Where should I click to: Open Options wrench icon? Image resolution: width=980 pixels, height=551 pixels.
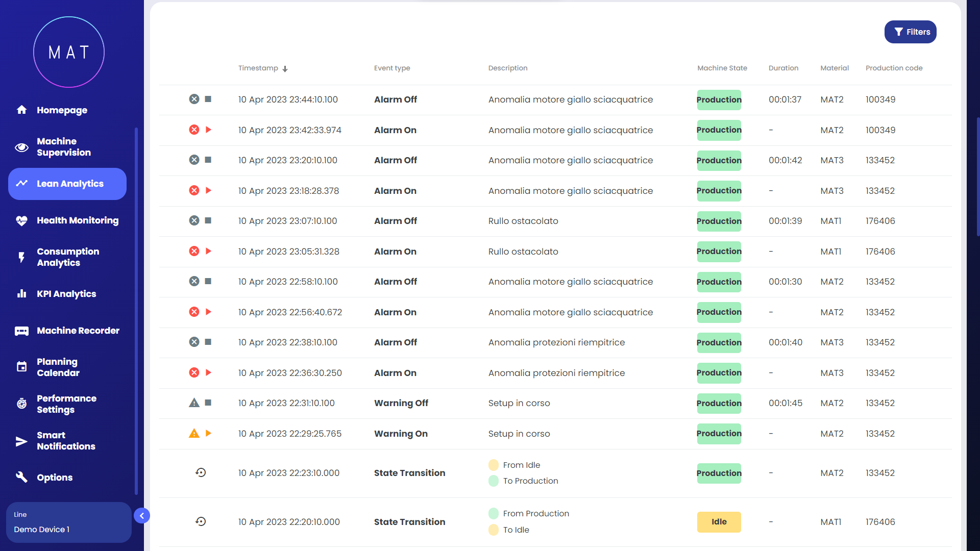21,478
